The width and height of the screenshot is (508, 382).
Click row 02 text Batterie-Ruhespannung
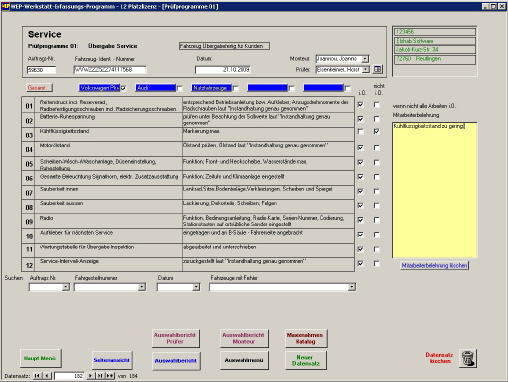click(67, 117)
